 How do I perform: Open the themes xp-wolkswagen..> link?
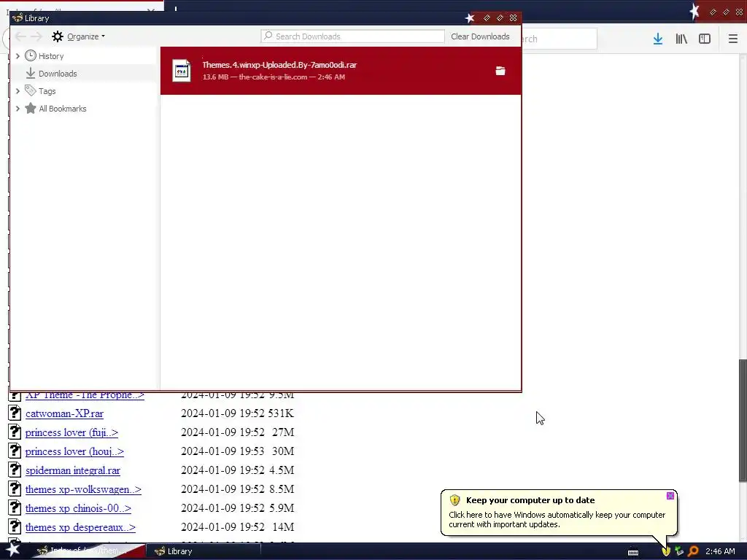click(x=83, y=489)
